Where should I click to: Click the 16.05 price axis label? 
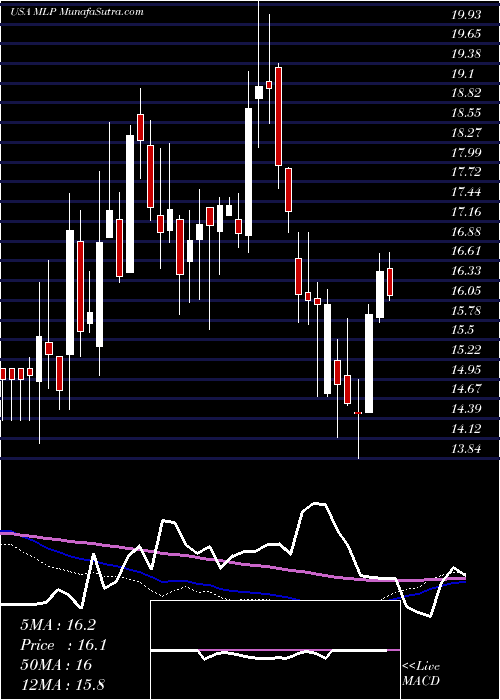pos(466,291)
